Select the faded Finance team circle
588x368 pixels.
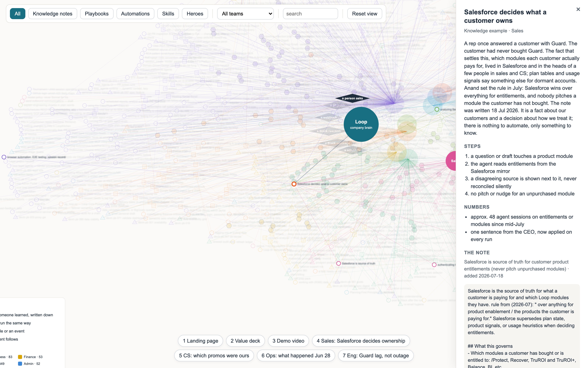tap(397, 152)
